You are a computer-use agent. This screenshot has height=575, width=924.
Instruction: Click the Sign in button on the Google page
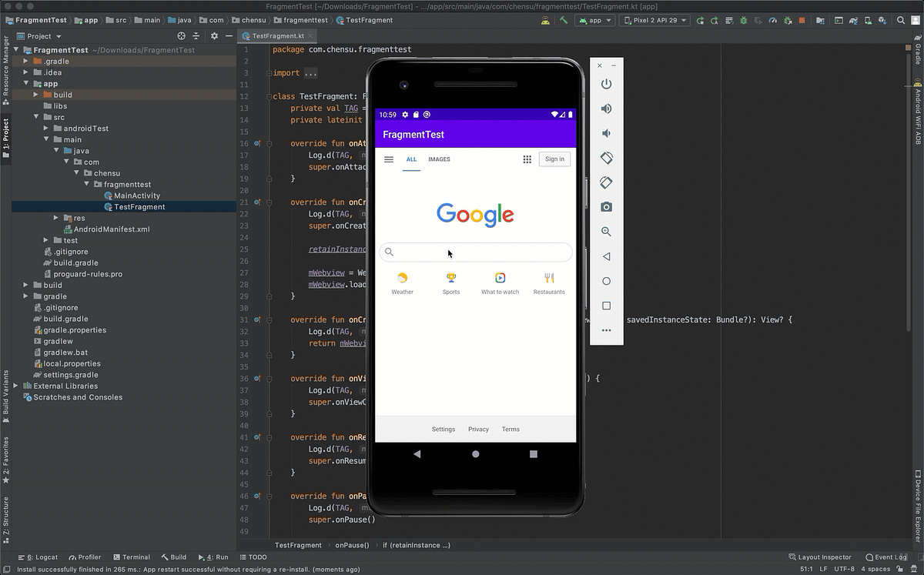tap(554, 159)
